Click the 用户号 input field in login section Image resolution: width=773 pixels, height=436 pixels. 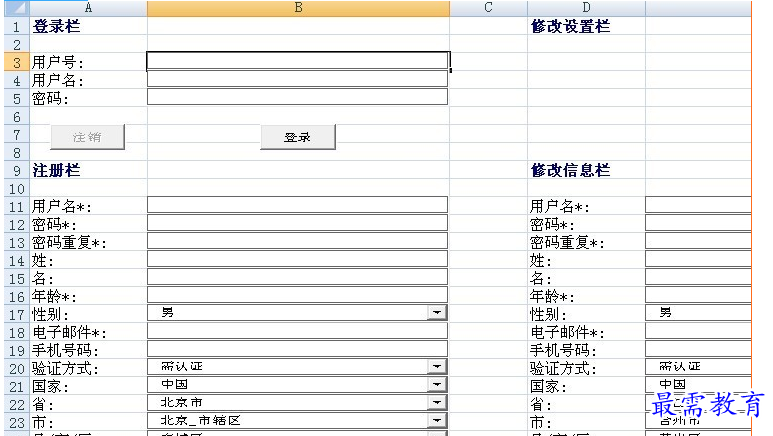coord(298,61)
